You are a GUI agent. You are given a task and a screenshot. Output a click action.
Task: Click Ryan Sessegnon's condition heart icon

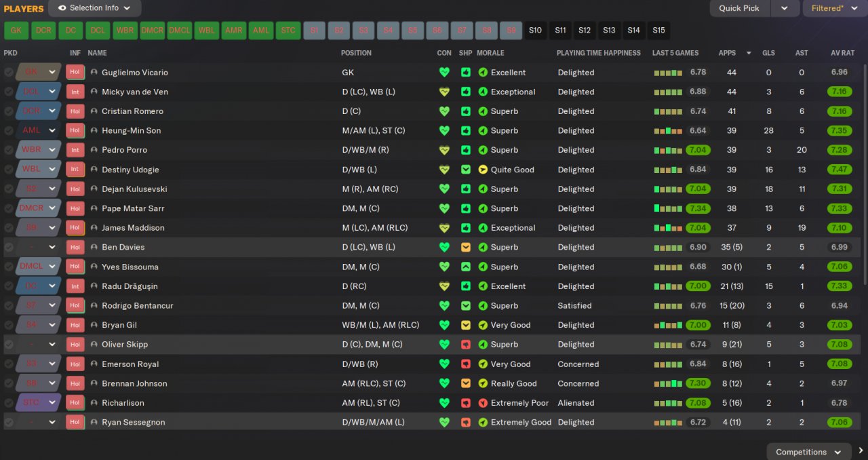pos(444,422)
